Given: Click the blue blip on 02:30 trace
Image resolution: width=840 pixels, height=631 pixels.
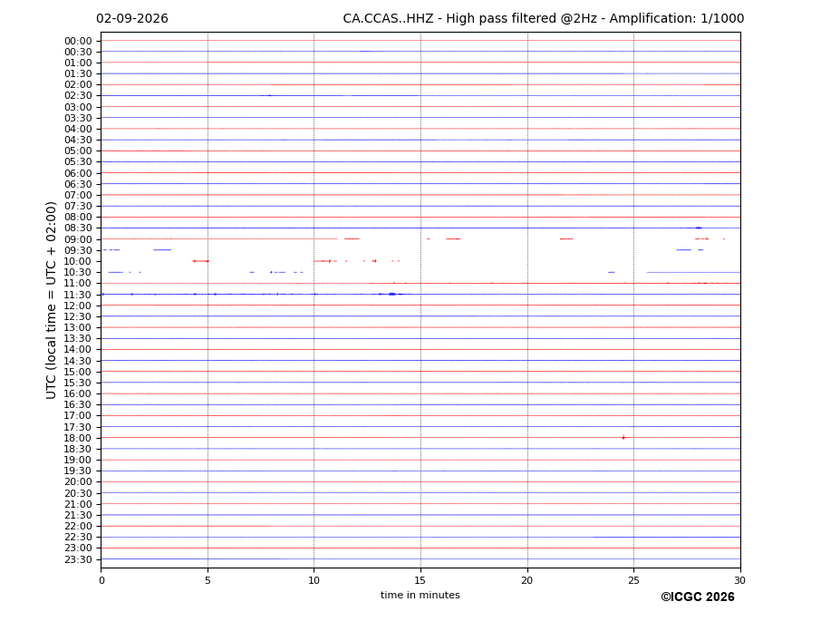Looking at the screenshot, I should click(269, 95).
